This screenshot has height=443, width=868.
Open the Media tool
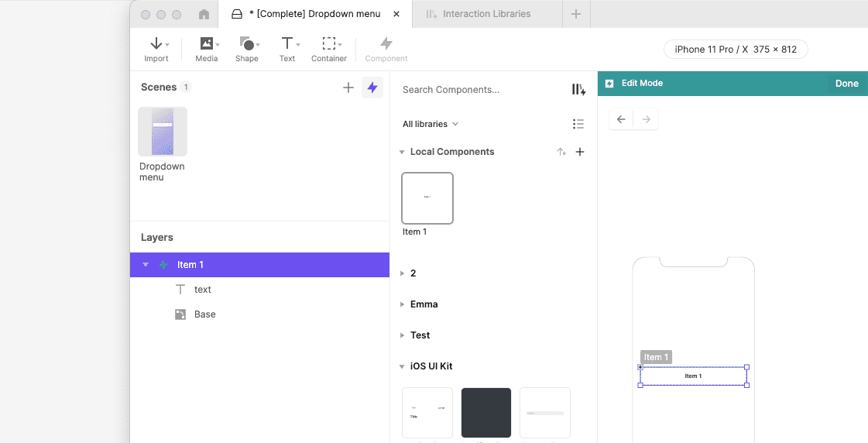click(207, 50)
